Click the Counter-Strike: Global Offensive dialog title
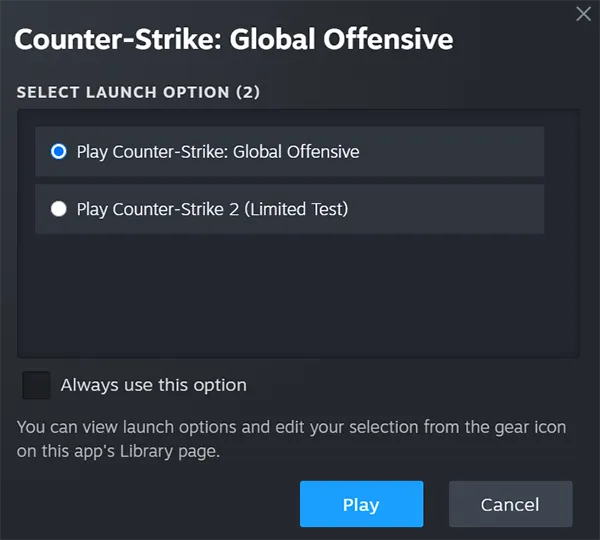The width and height of the screenshot is (600, 540). tap(234, 39)
